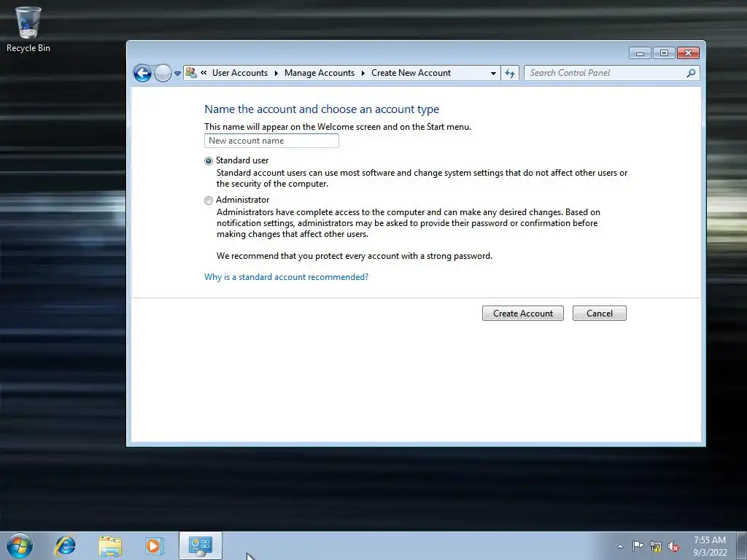Click the Create Account button

pos(522,314)
